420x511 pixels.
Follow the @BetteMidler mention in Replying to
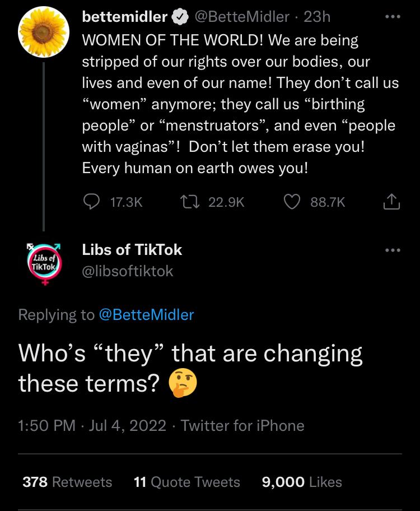(x=146, y=315)
